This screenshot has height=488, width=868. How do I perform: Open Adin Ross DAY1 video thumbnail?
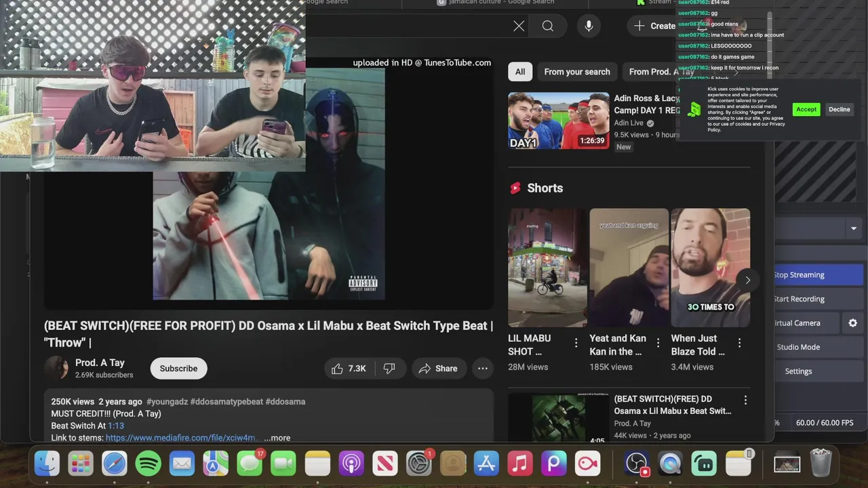[x=559, y=121]
